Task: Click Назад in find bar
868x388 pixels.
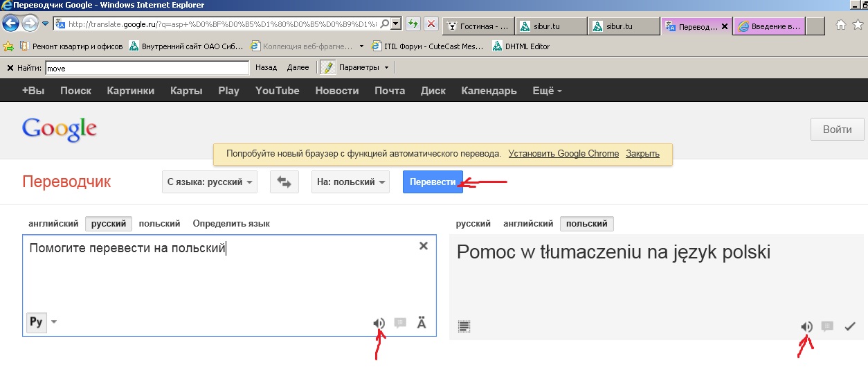Action: click(x=266, y=68)
